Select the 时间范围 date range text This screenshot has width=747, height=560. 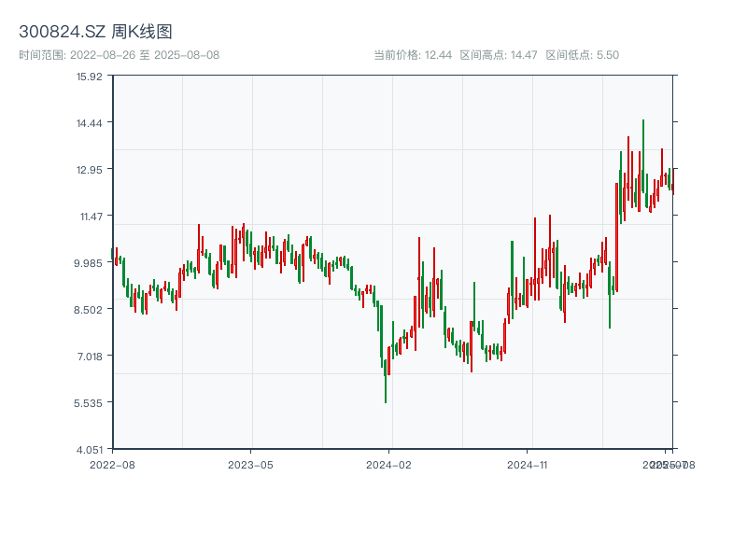(120, 55)
